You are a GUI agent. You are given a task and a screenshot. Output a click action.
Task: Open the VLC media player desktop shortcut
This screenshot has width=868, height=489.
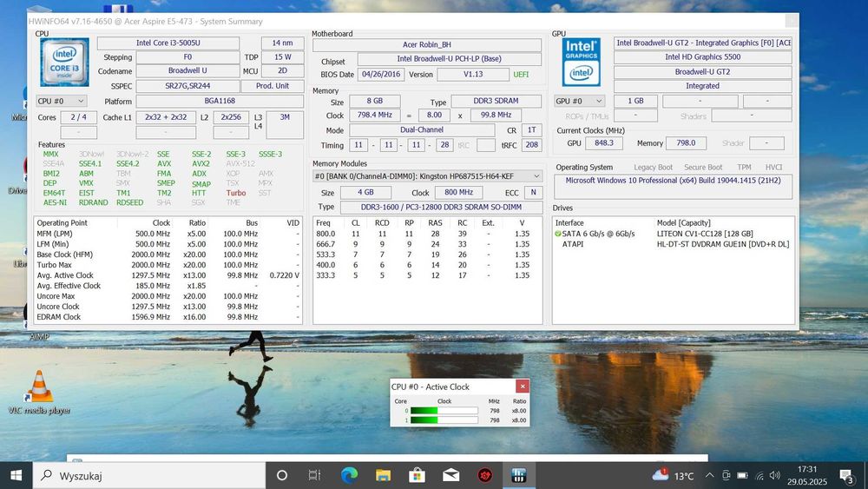coord(39,392)
